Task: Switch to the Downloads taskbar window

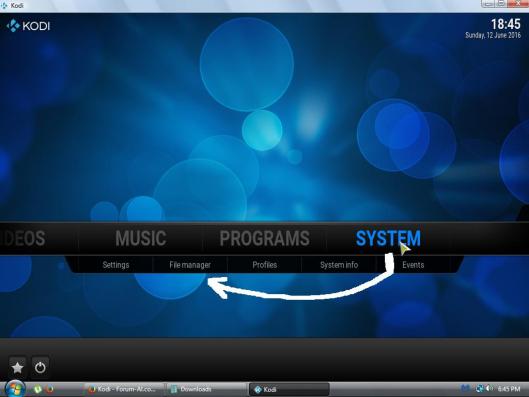Action: (x=206, y=389)
